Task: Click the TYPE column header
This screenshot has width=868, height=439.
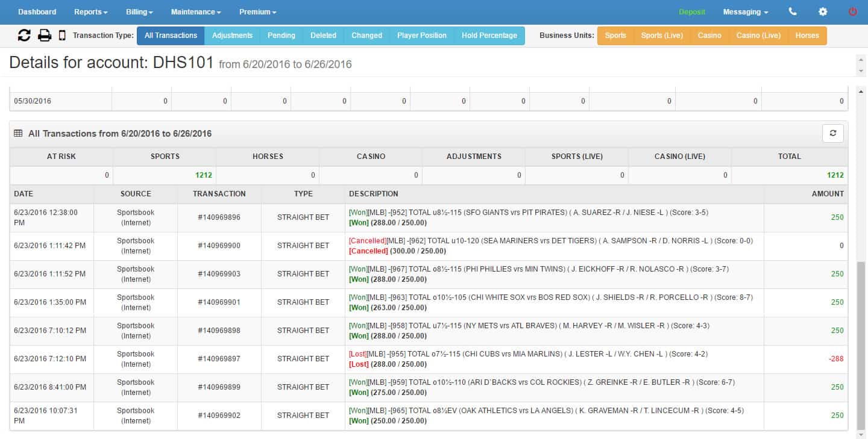Action: [x=303, y=194]
